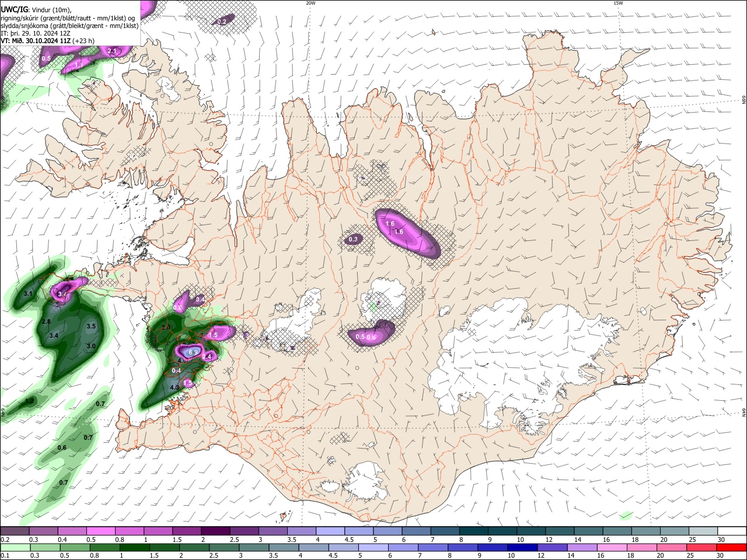Click the 4.3 rain value on the Reykjanes coast
Screen dimensions: 747x560
[x=174, y=387]
